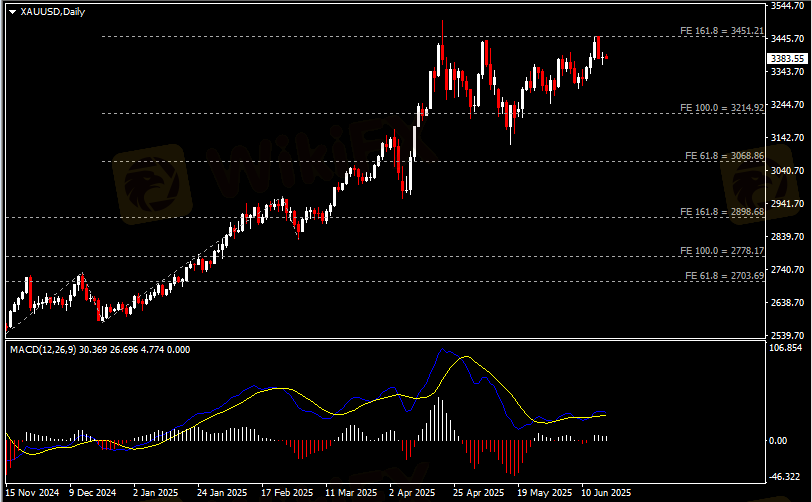Click the 9 Dec 2024 date label

[92, 493]
